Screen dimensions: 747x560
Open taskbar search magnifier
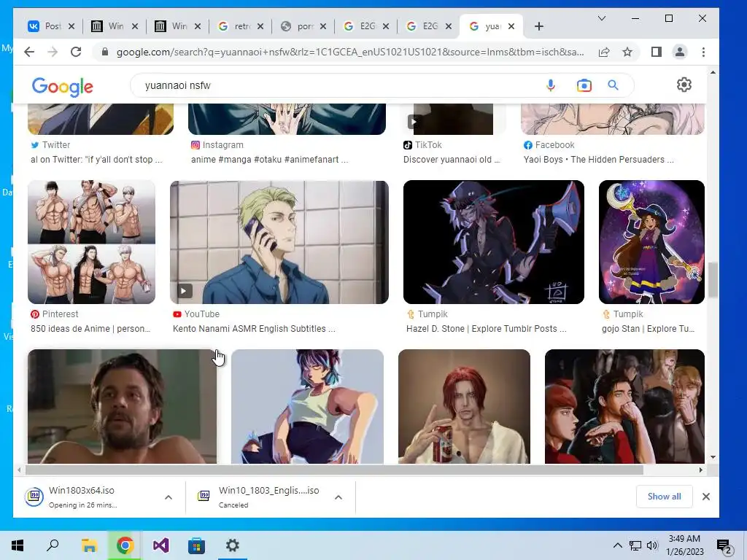53,545
